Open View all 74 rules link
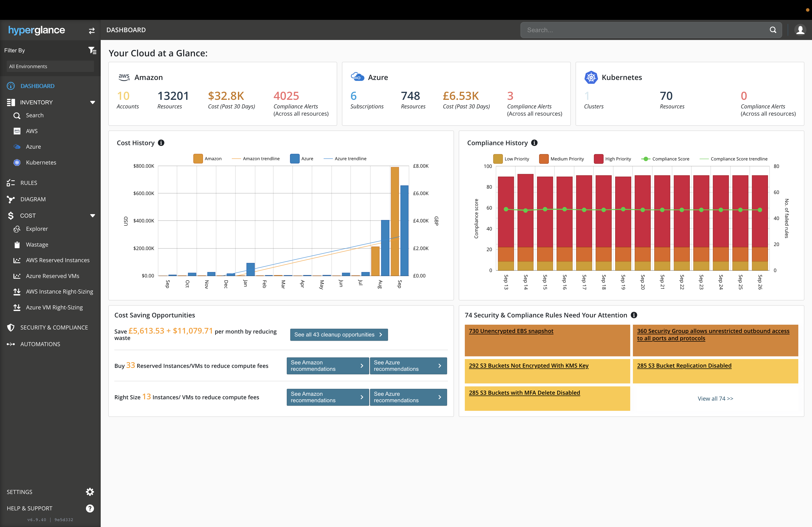Viewport: 812px width, 527px height. 715,398
